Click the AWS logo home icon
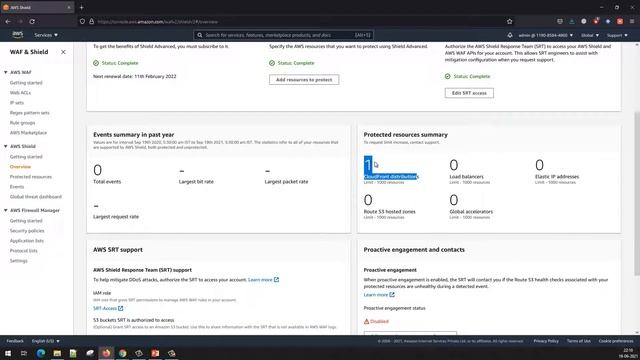Viewport: 640px width, 360px height. tap(18, 35)
